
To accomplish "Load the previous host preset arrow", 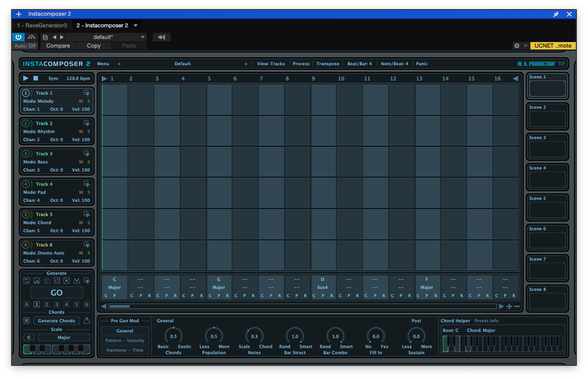I will [x=54, y=37].
